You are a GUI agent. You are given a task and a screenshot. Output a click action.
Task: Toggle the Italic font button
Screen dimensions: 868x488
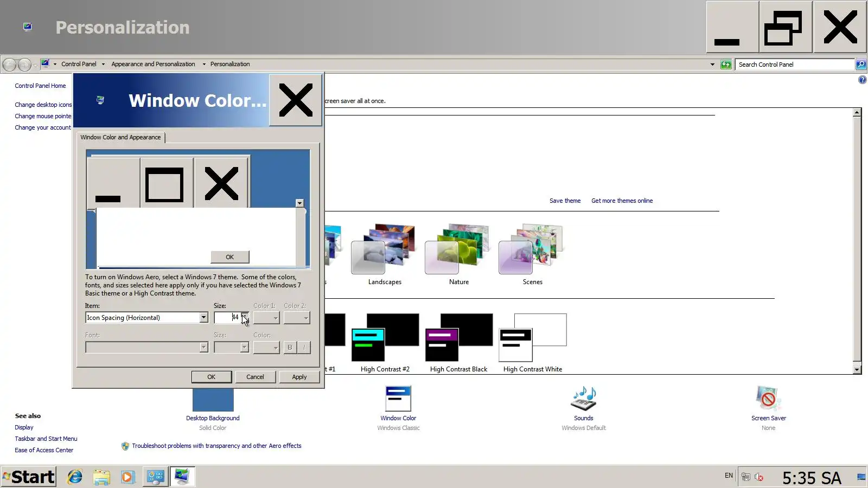pyautogui.click(x=304, y=347)
